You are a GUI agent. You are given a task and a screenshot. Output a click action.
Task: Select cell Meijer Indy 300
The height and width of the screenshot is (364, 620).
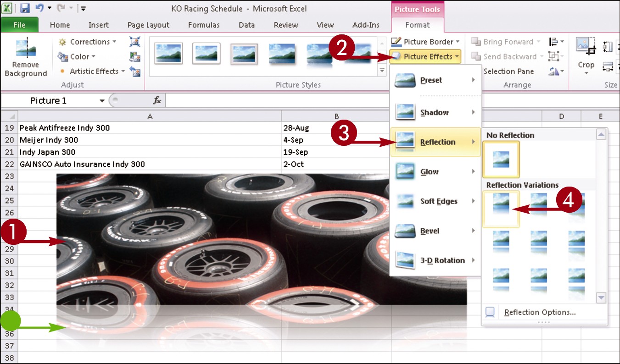pyautogui.click(x=150, y=140)
